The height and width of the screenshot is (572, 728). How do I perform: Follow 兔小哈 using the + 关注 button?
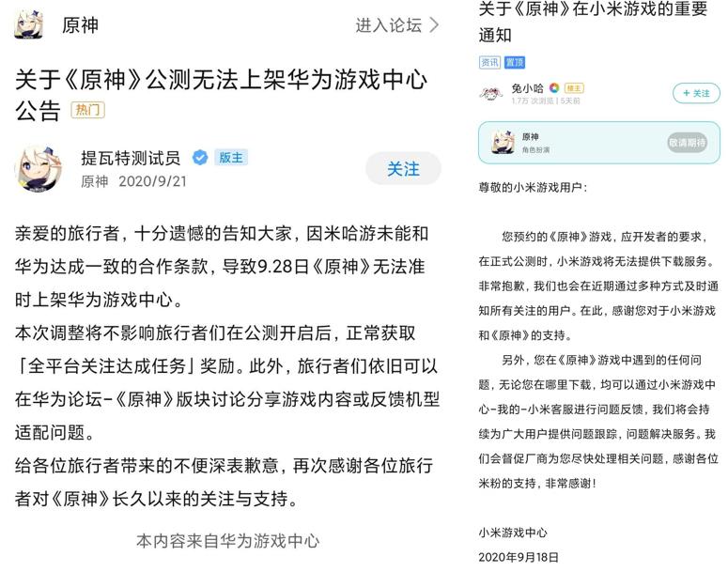pyautogui.click(x=696, y=93)
